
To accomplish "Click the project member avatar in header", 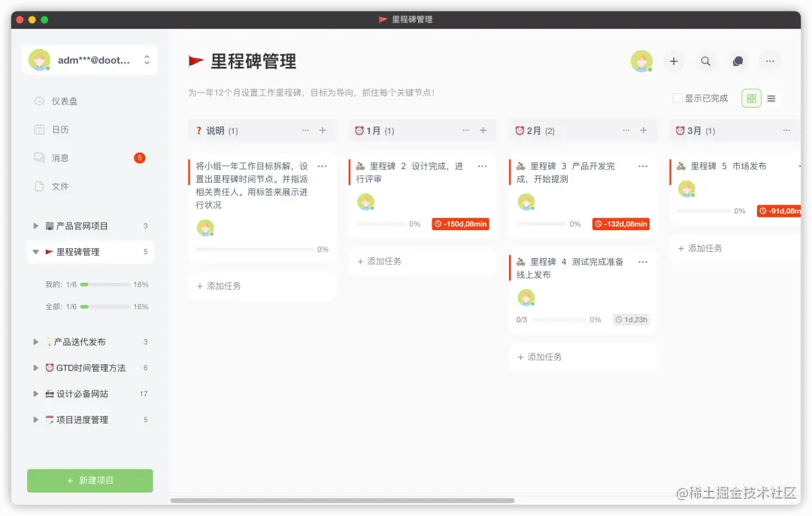I will pos(641,61).
